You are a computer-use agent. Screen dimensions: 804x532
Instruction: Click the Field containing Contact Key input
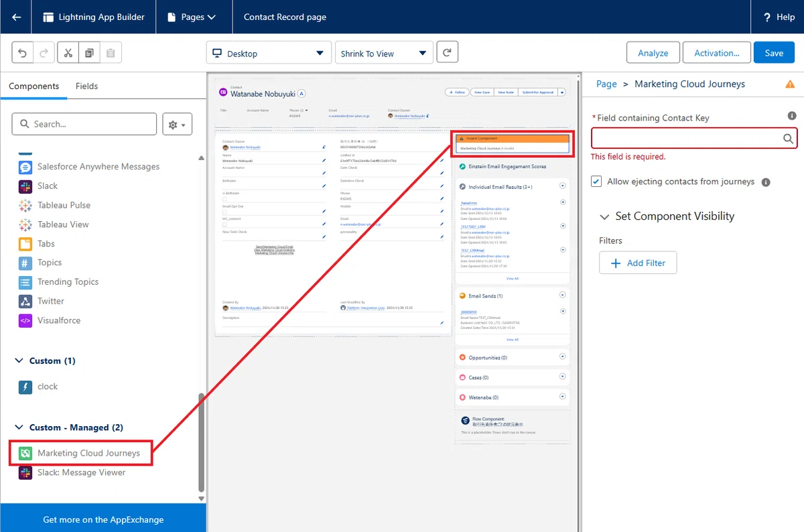tap(694, 138)
